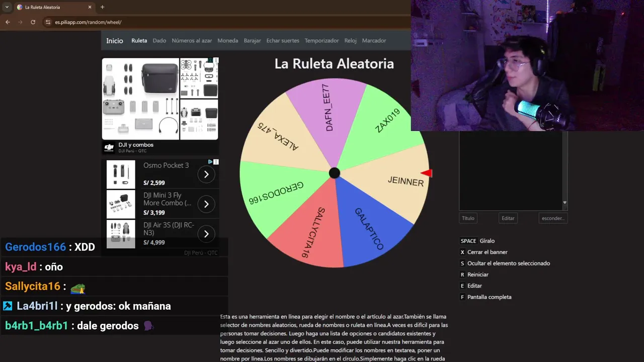Select the La Ruleta Aleatoria browser tab

(54, 7)
